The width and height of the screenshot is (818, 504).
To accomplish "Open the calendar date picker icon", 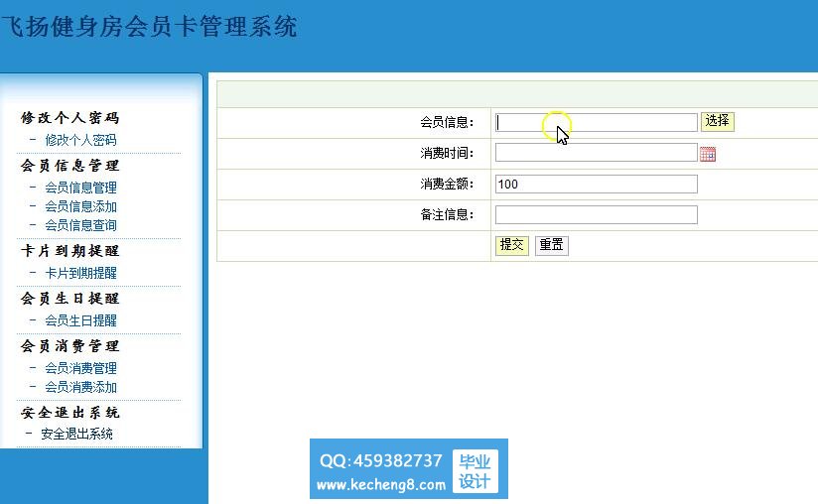I will [x=708, y=154].
